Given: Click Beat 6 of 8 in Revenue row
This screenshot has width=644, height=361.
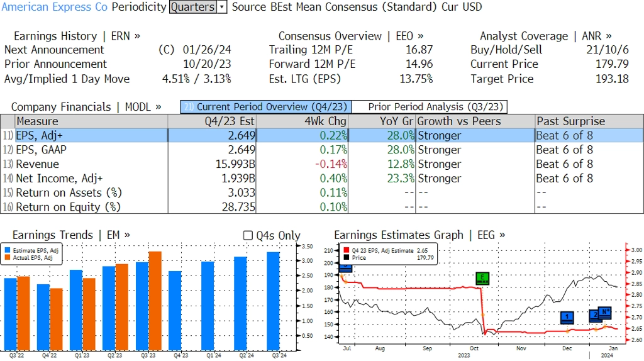Looking at the screenshot, I should click(x=564, y=164).
